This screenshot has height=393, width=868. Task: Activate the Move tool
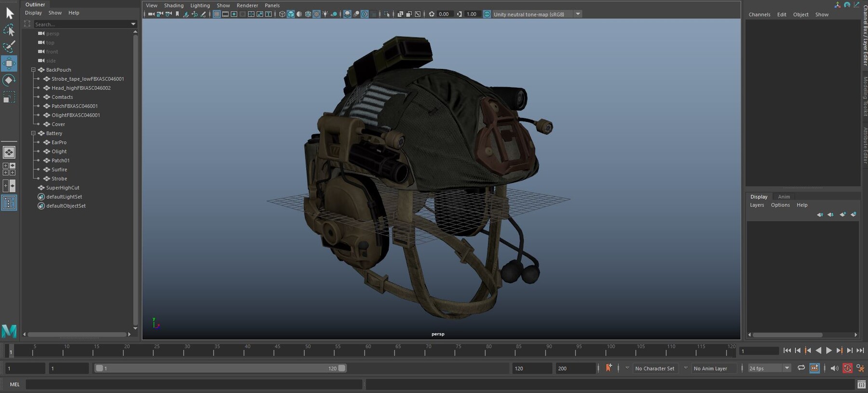click(x=9, y=63)
